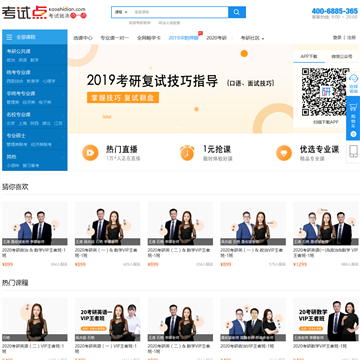This screenshot has height=360, width=360.
Task: Click the magnifier search button
Action: 237,12
